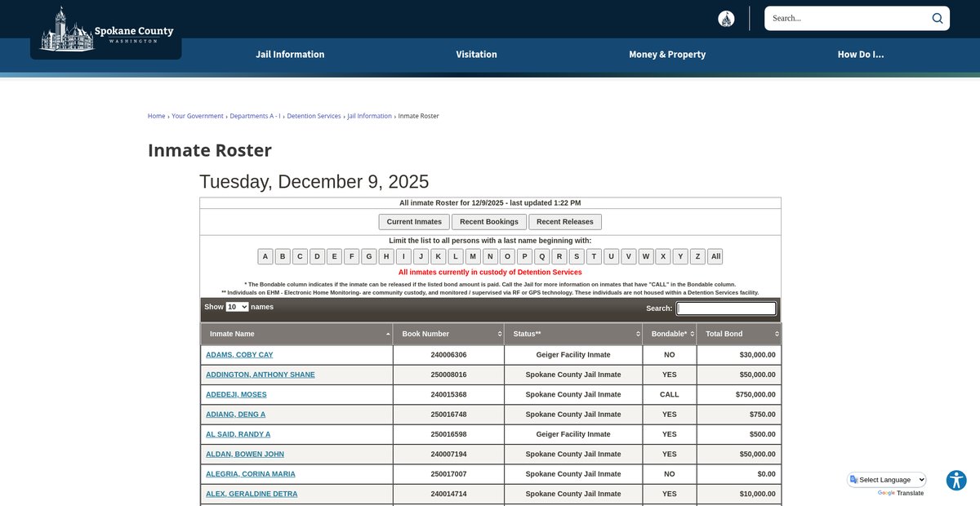Click the round county seal icon
980x506 pixels.
(726, 19)
